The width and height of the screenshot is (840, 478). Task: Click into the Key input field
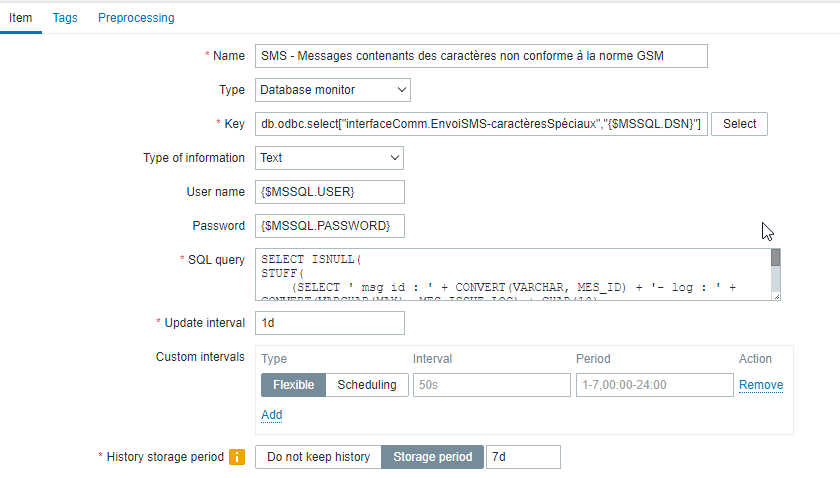480,124
